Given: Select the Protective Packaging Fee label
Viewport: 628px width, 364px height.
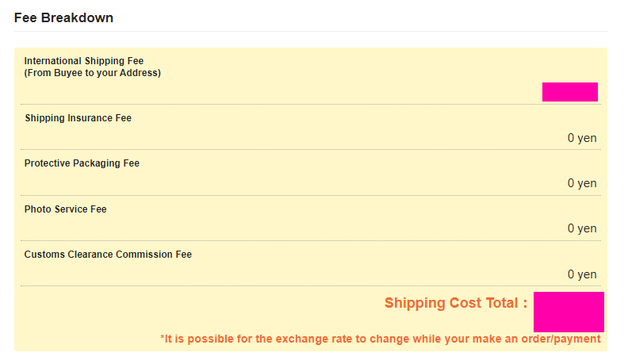Looking at the screenshot, I should tap(82, 163).
